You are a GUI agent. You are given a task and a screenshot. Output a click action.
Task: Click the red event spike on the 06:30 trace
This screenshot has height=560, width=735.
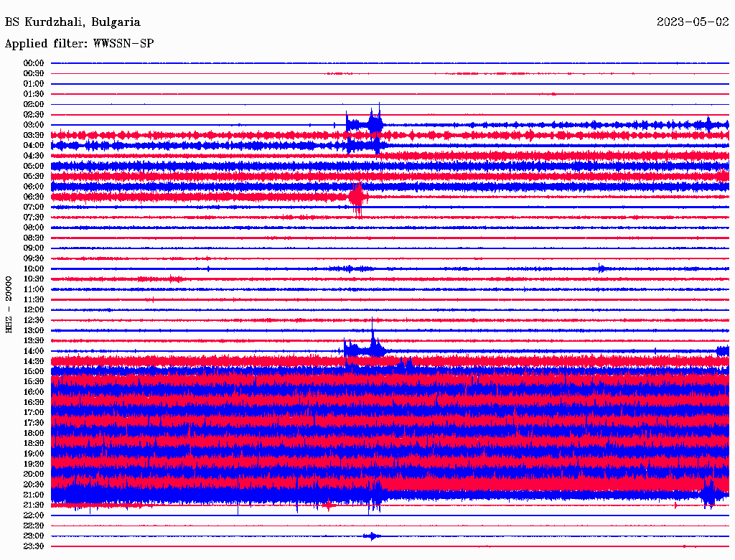357,198
